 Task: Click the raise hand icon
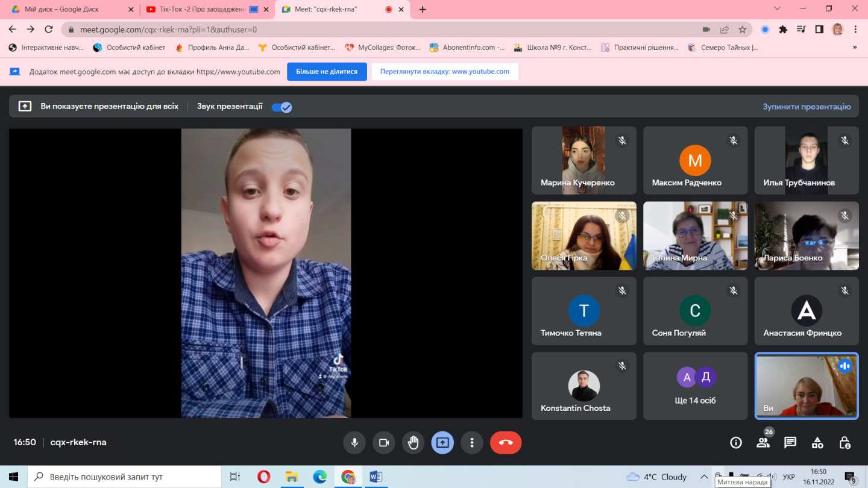click(413, 443)
